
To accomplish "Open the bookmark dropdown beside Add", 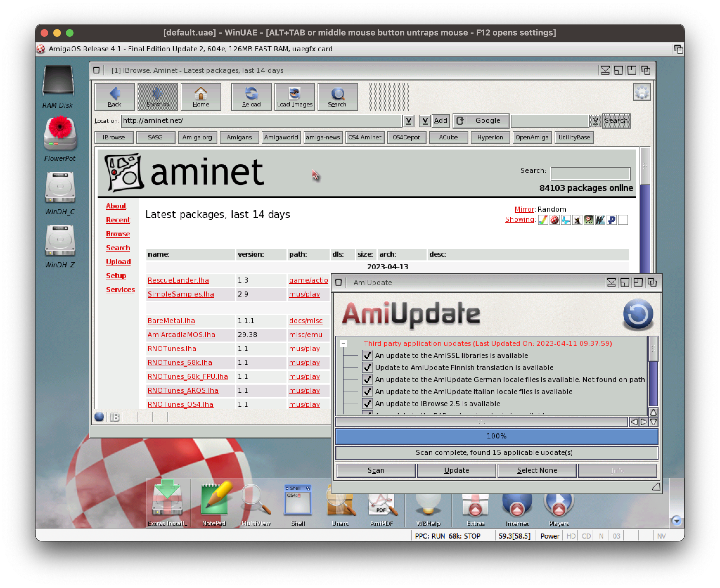I will (x=425, y=121).
